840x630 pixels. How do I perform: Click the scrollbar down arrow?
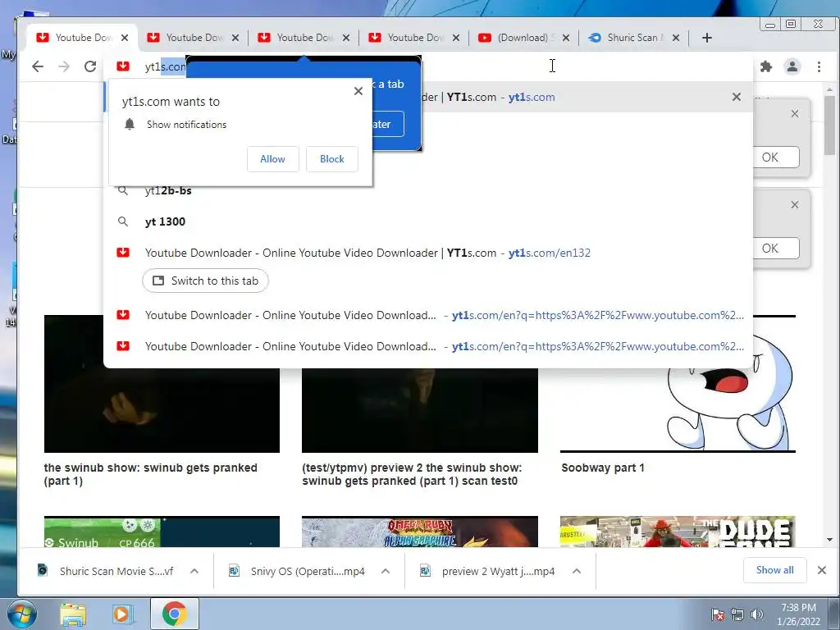[x=829, y=540]
